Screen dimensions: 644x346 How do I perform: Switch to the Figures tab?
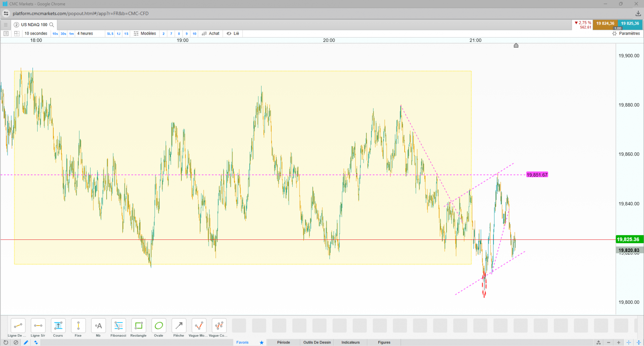click(384, 342)
